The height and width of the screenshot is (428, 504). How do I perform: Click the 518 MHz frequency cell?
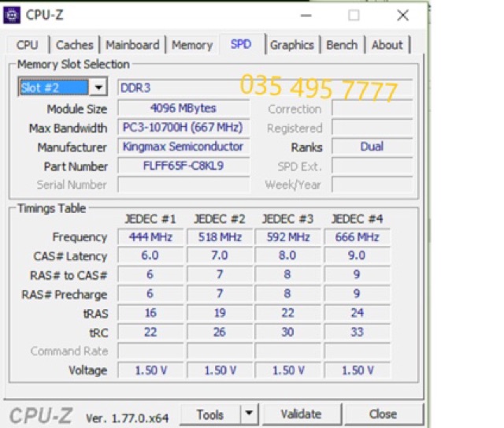220,237
